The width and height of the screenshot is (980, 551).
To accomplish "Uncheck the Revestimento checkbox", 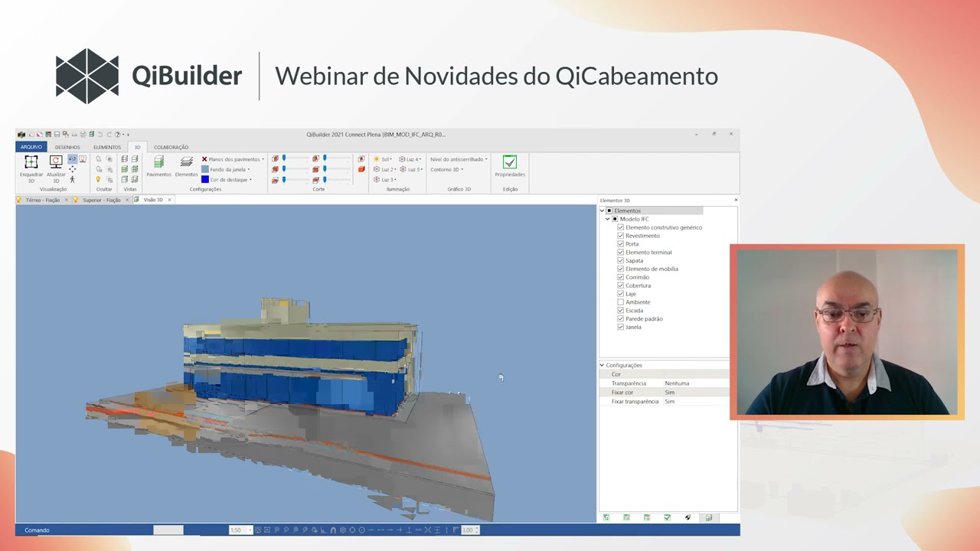I will click(x=621, y=236).
